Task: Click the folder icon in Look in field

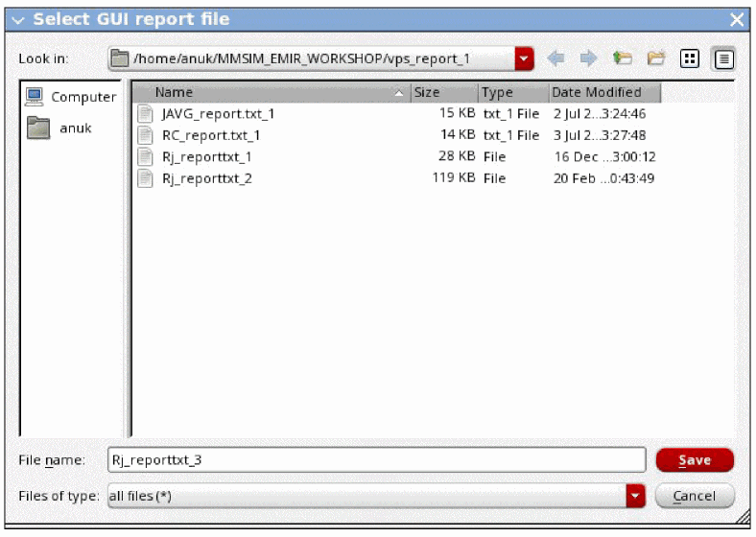Action: (120, 58)
